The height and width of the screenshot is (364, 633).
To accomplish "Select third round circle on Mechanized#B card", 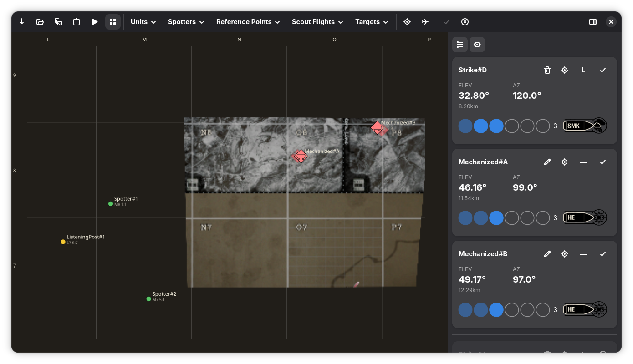I will point(496,310).
